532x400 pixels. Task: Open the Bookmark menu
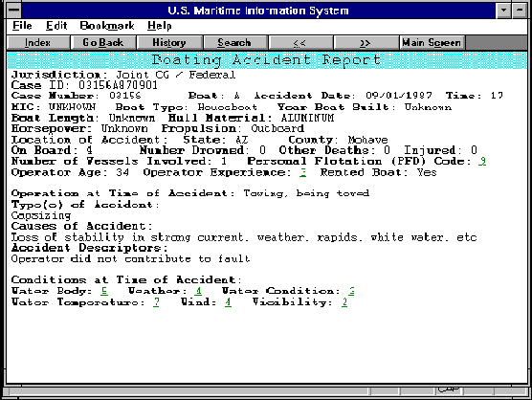107,26
